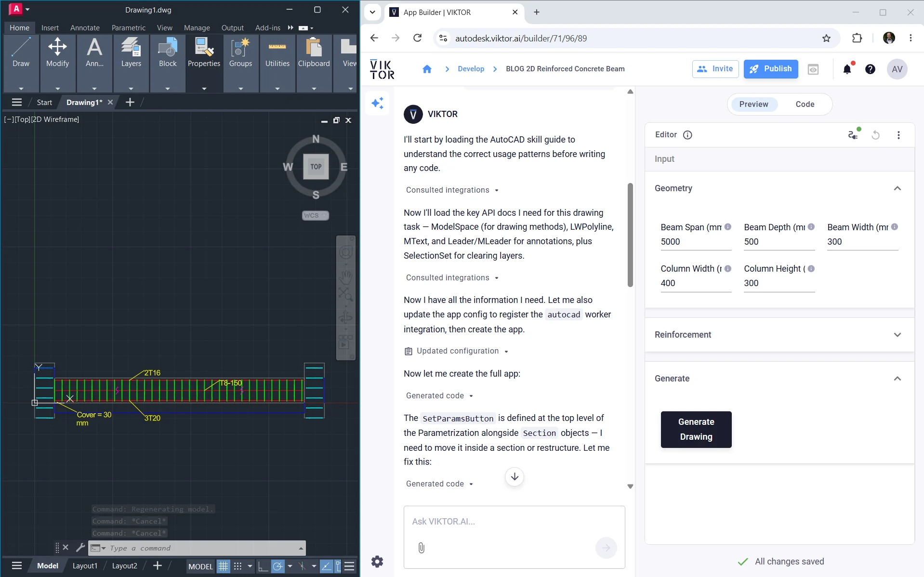Click the Generate Drawing button
Viewport: 924px width, 577px height.
[x=696, y=429]
